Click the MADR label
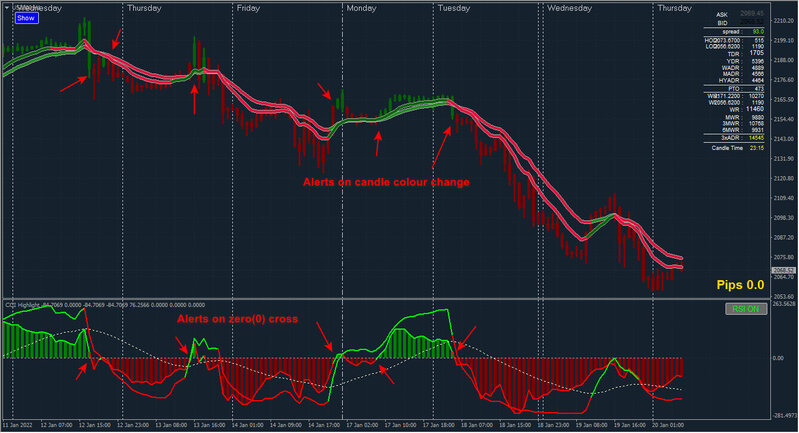Viewport: 799px width, 433px height. [x=731, y=74]
